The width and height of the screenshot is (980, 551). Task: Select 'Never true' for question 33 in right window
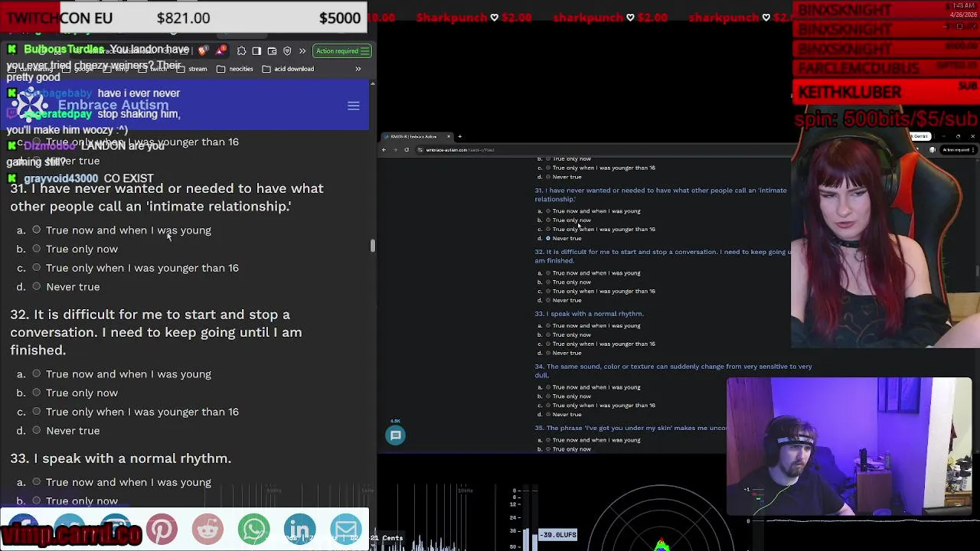(x=547, y=353)
